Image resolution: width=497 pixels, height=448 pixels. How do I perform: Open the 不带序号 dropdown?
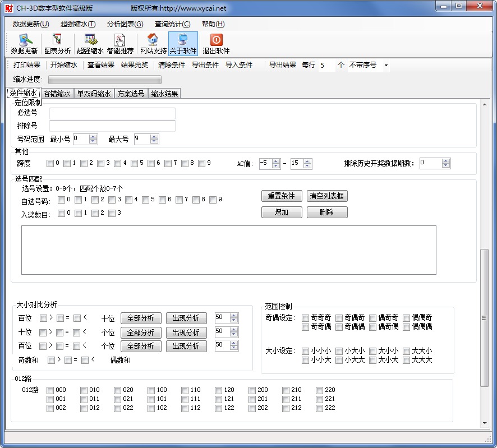(x=386, y=65)
